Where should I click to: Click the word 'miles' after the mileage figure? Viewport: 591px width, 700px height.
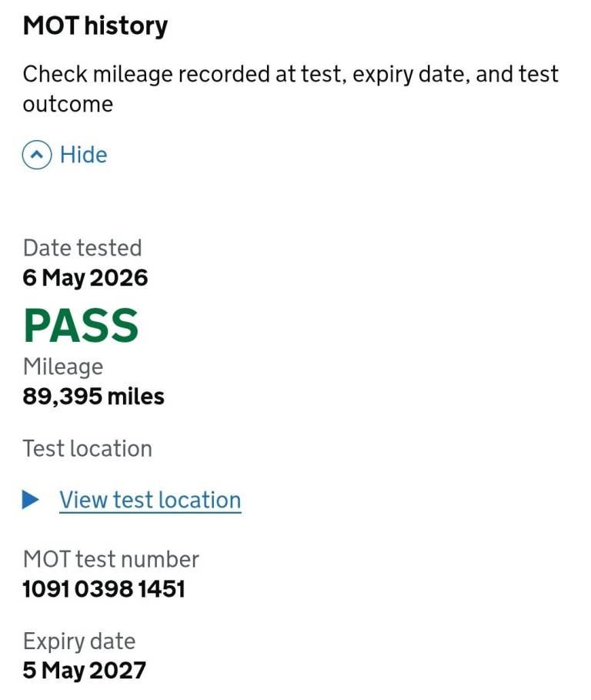pyautogui.click(x=136, y=397)
